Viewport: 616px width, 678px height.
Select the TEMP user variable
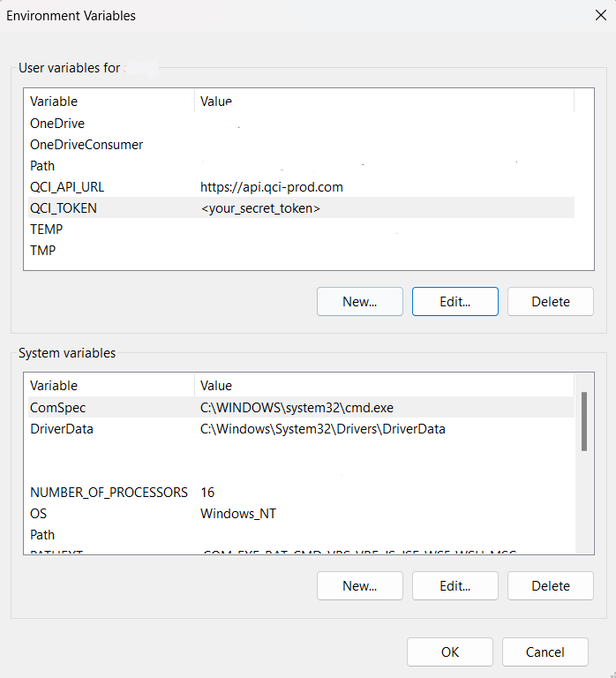tap(301, 230)
